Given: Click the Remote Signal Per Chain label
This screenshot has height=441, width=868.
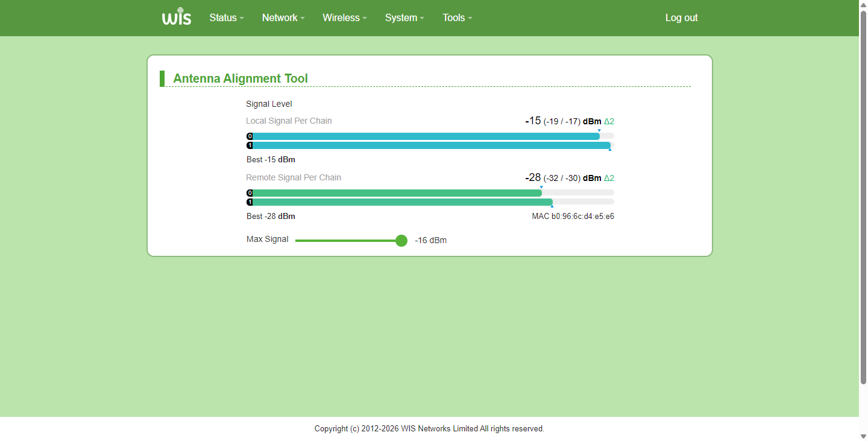Looking at the screenshot, I should pos(294,177).
